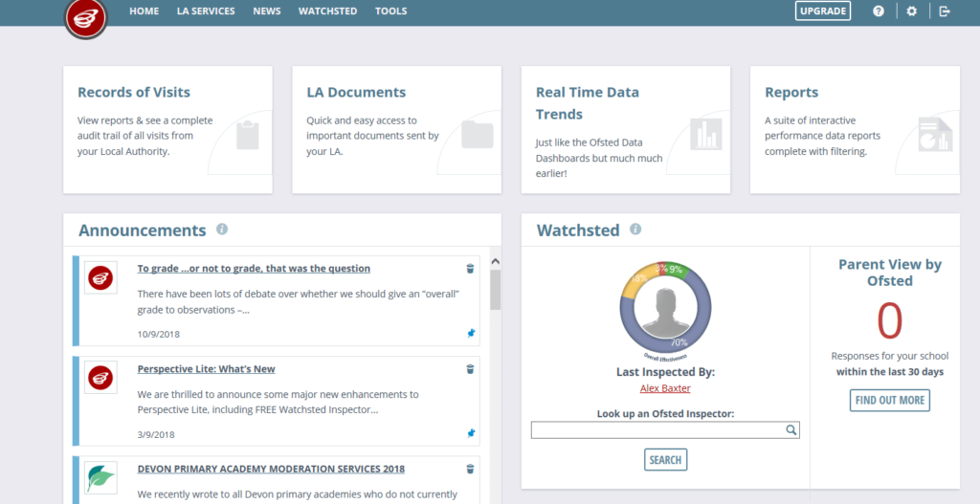Open the help question mark icon
980x504 pixels.
coord(879,11)
